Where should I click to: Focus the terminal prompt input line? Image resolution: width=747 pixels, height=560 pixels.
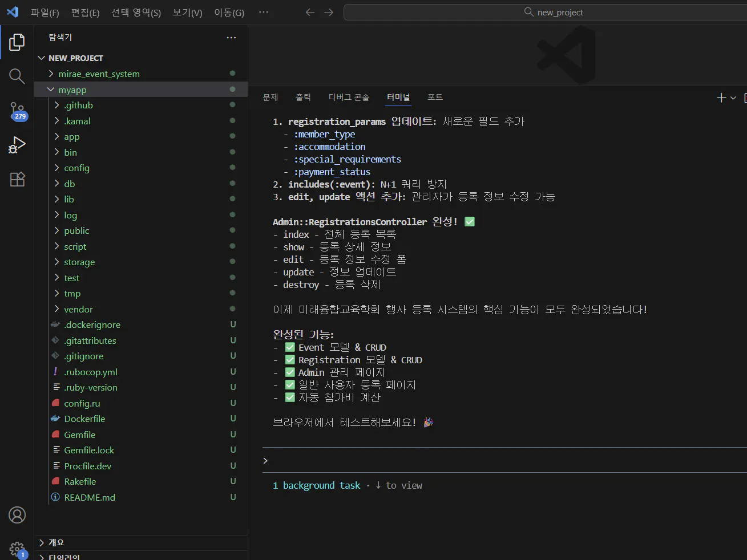point(504,461)
